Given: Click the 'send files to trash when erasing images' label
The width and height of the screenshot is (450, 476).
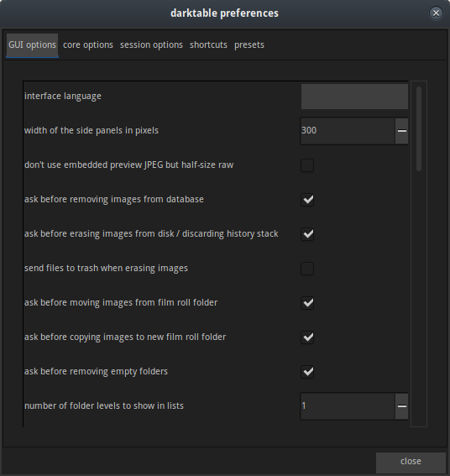Looking at the screenshot, I should [106, 269].
